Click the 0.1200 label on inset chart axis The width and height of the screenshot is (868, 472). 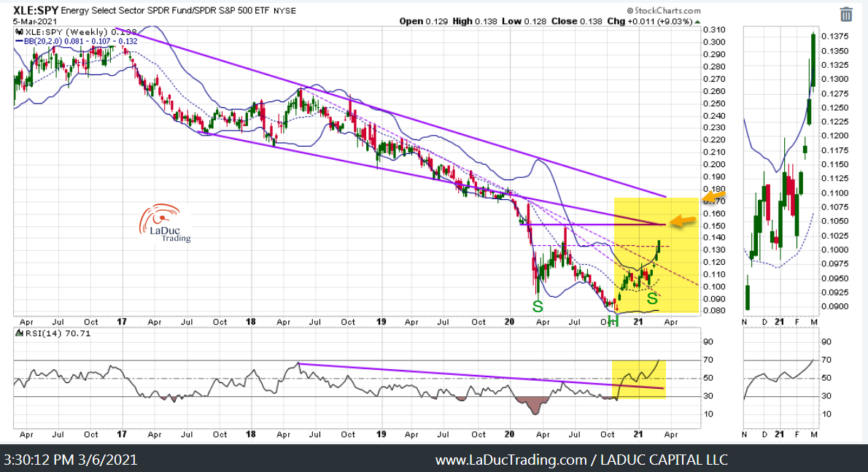[x=834, y=136]
